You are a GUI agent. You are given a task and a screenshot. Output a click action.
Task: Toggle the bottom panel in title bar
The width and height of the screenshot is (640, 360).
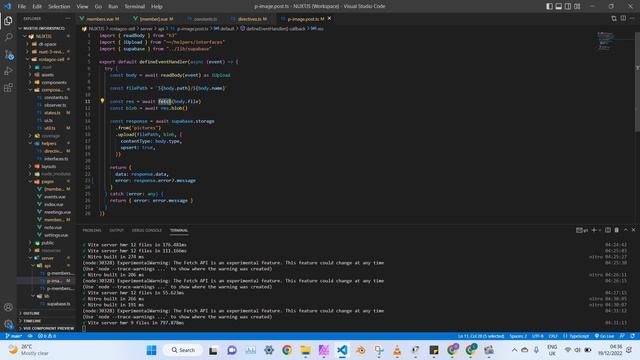(559, 6)
